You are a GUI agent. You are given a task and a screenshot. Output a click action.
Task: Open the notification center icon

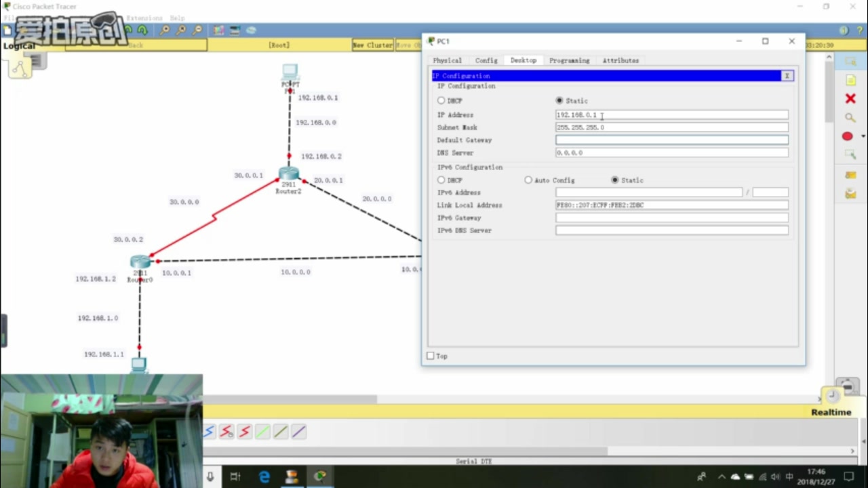click(848, 476)
